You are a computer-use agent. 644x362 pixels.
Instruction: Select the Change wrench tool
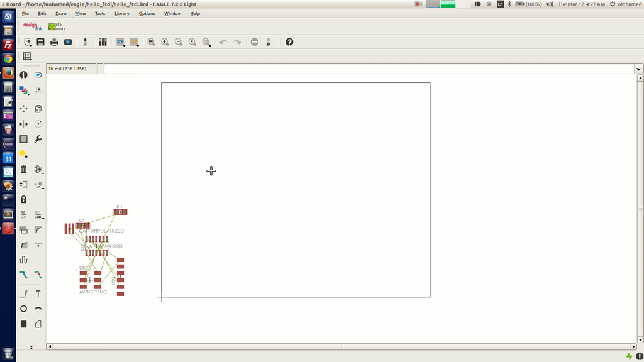tap(38, 139)
